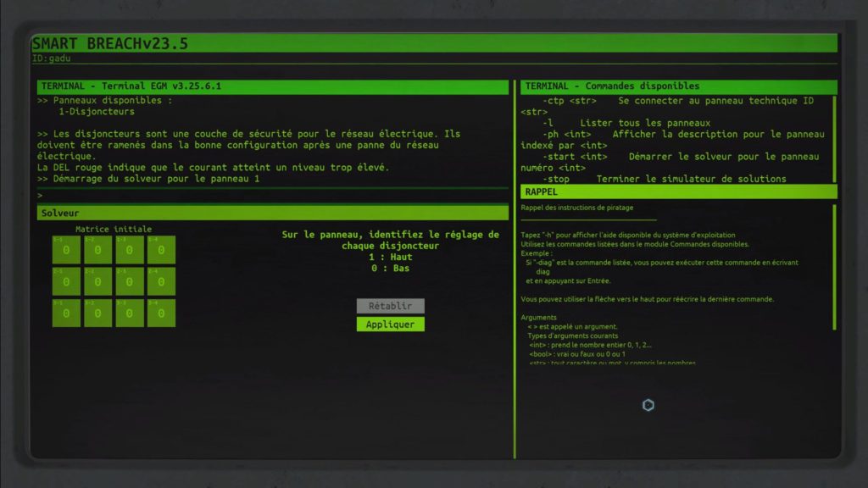Viewport: 868px width, 488px height.
Task: Toggle breaker cell 1-2 in the matrix
Action: coord(98,250)
